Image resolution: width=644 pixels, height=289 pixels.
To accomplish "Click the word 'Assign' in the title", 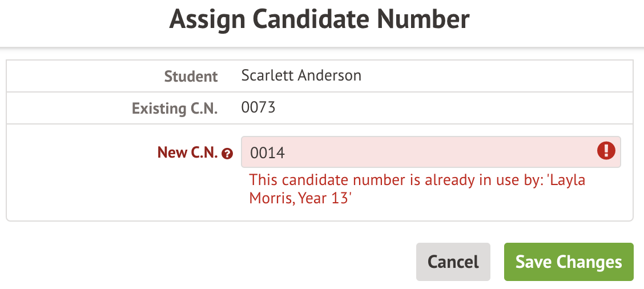I will tap(207, 19).
